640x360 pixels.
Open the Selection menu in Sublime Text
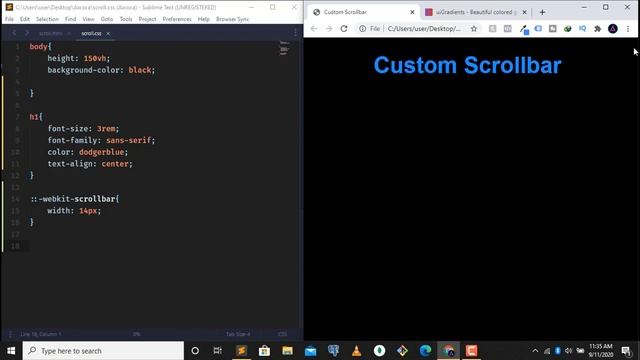(x=47, y=19)
